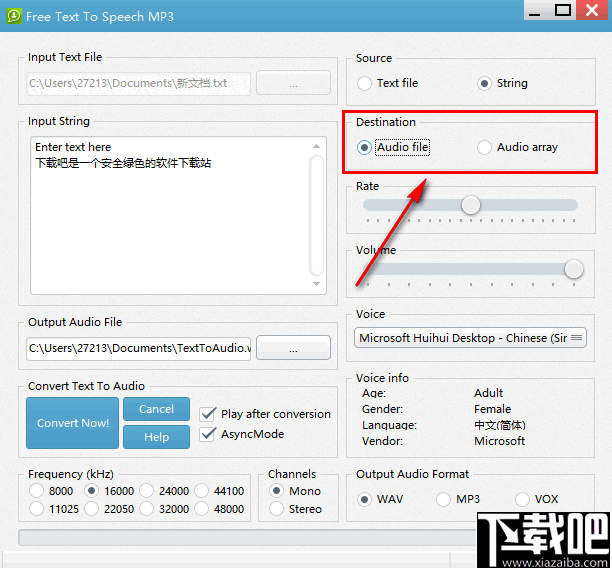Browse for input text file
612x568 pixels.
(293, 83)
